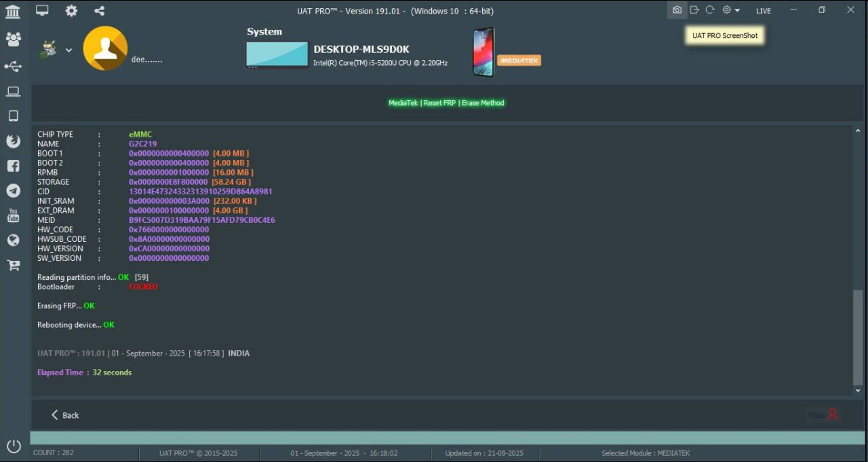Image resolution: width=868 pixels, height=462 pixels.
Task: Open the Telegram sidebar icon
Action: (x=13, y=191)
